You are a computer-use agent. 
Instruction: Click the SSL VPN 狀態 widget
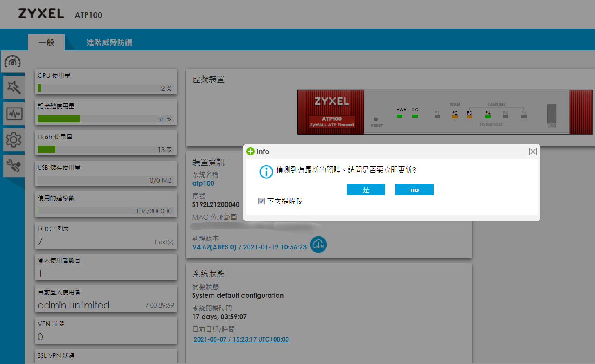point(106,356)
